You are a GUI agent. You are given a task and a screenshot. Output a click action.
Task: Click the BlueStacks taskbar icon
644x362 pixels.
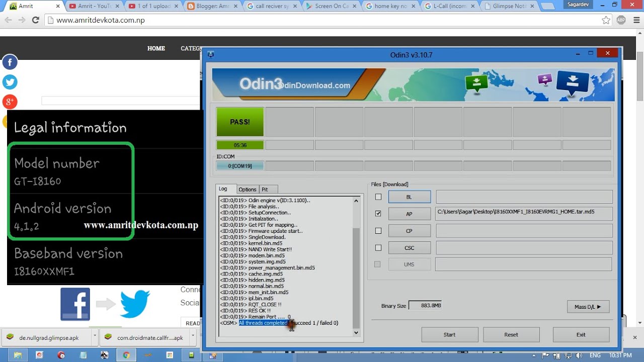click(191, 355)
